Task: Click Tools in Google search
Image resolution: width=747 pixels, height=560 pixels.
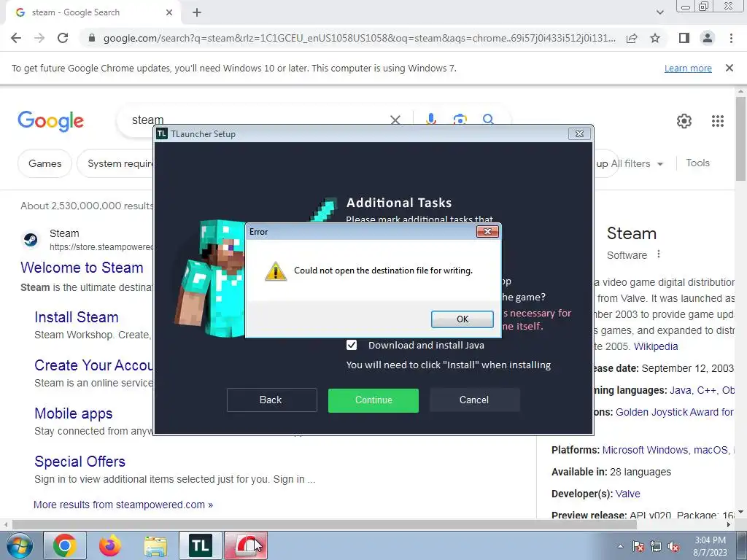Action: (698, 163)
